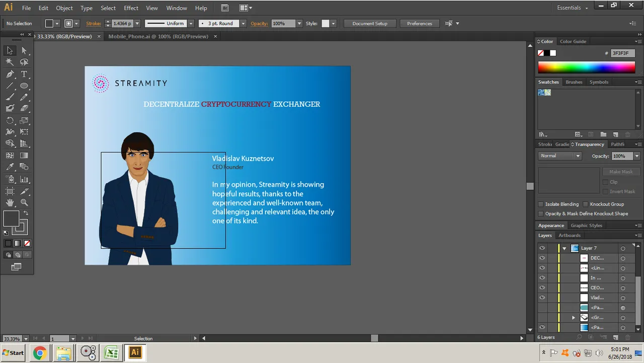Screen dimensions: 644x363
Task: Switch to the Artboards panel tab
Action: [x=570, y=235]
